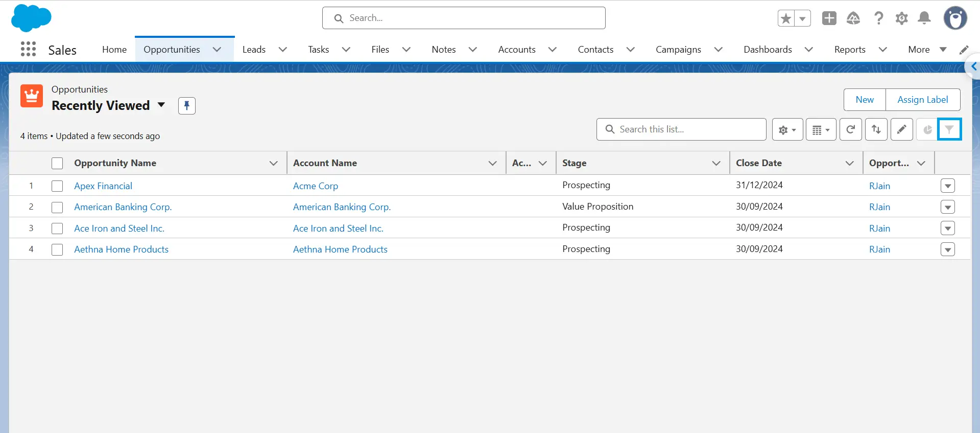Open the Leads tab
The image size is (980, 433).
pyautogui.click(x=254, y=50)
